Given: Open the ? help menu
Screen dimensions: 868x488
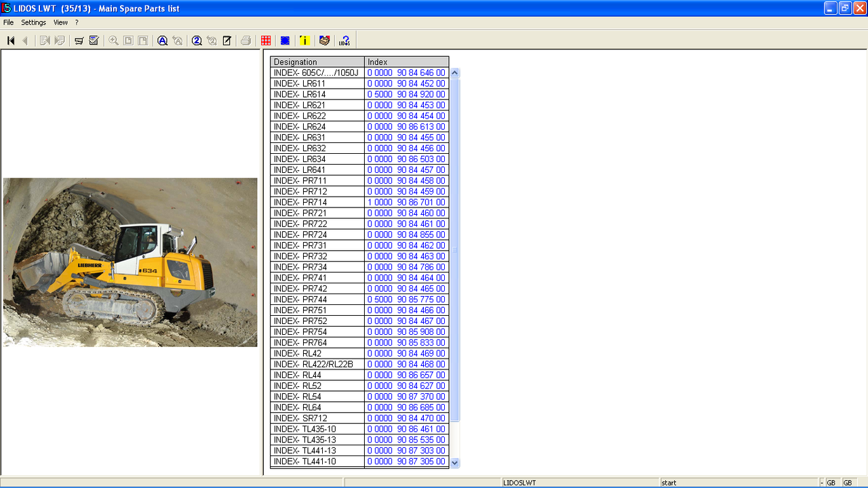Looking at the screenshot, I should tap(77, 22).
